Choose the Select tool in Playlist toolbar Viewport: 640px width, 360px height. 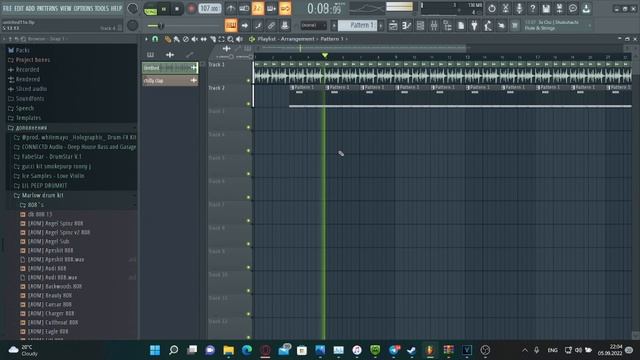pyautogui.click(x=221, y=39)
